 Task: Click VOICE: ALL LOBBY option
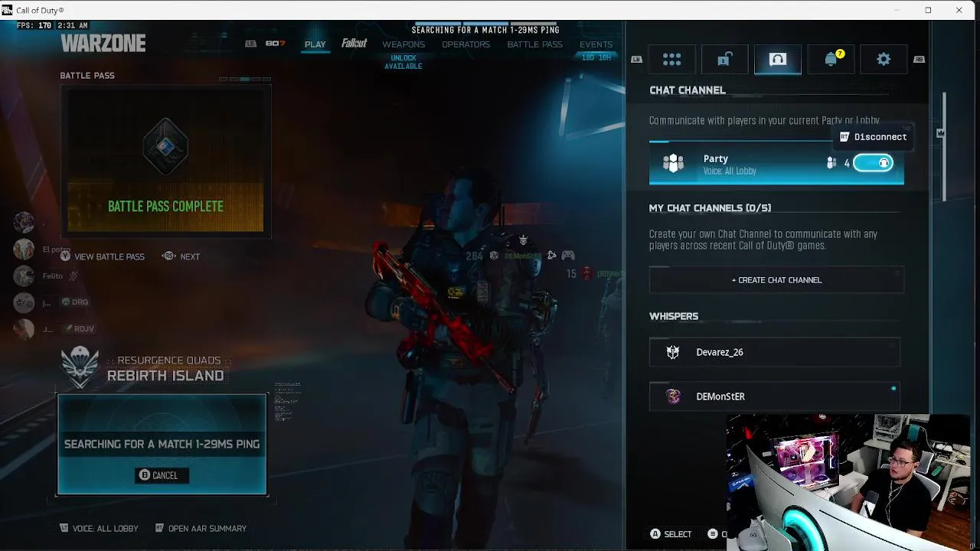tap(100, 528)
